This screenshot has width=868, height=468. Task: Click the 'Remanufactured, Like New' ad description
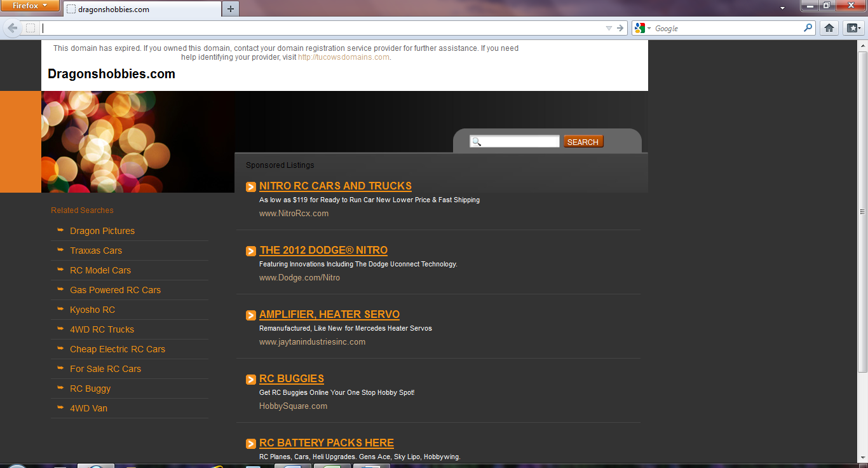pos(346,328)
